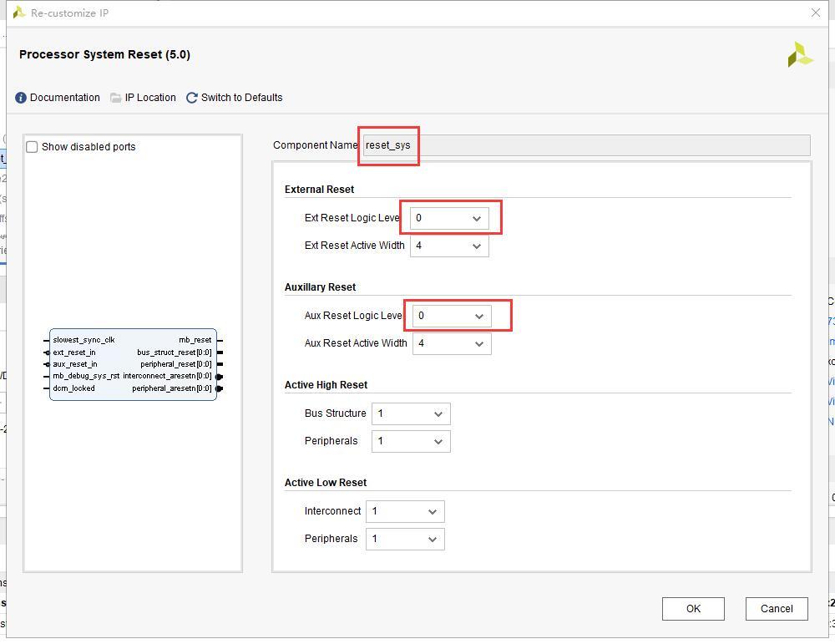The height and width of the screenshot is (644, 835).
Task: Open Active High Reset Peripherals dropdown
Action: pyautogui.click(x=410, y=441)
